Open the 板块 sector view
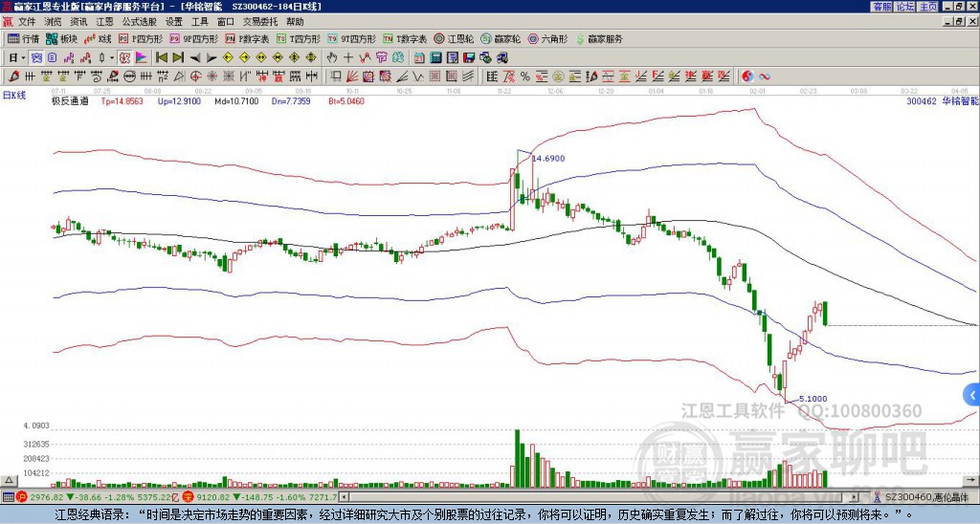 click(x=62, y=38)
